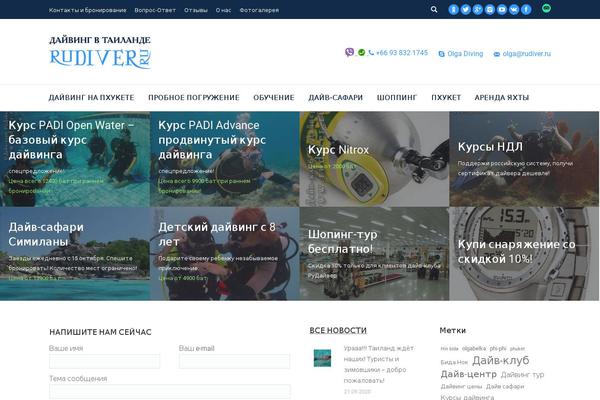The width and height of the screenshot is (600, 400).
Task: Open the Instagram social icon
Action: 490,10
